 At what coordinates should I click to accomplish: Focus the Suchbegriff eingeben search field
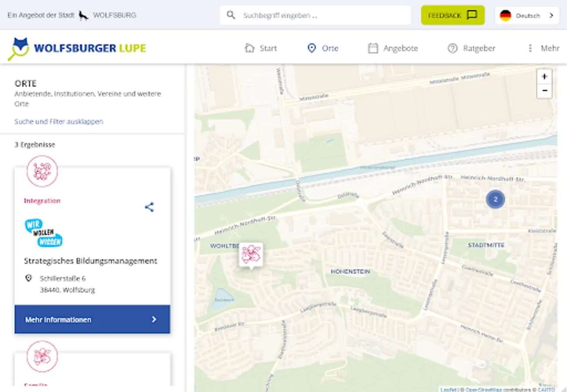tap(315, 15)
